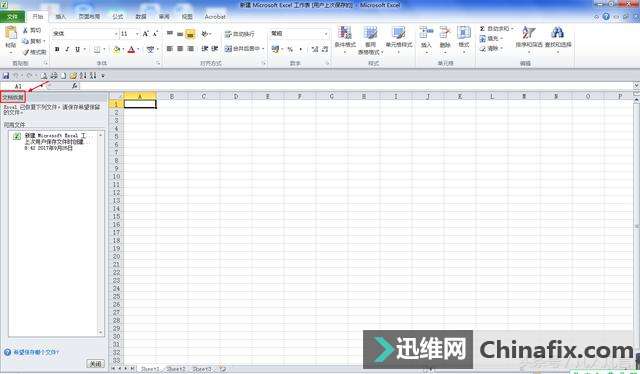Click Merge and Center button

coord(242,49)
